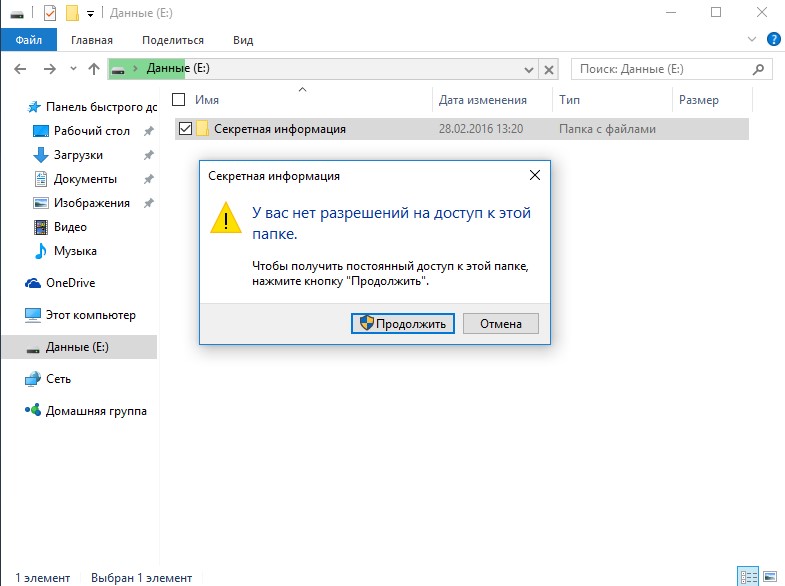Click the search magnifier icon
This screenshot has height=586, width=785.
(x=763, y=69)
